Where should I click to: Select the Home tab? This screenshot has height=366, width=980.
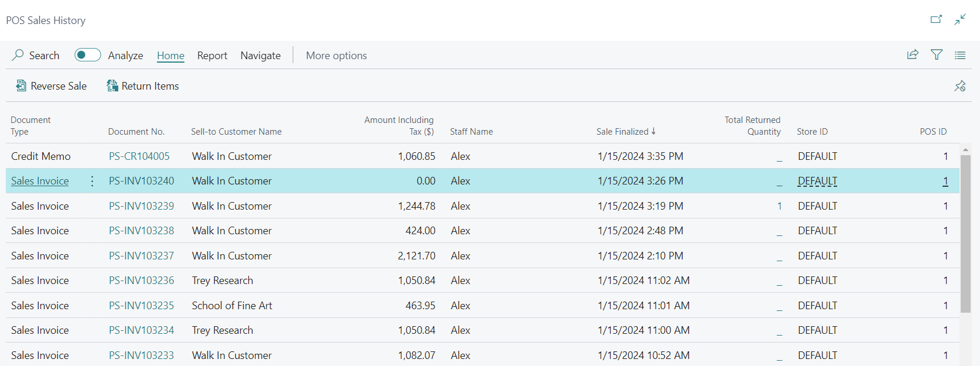[x=170, y=56]
